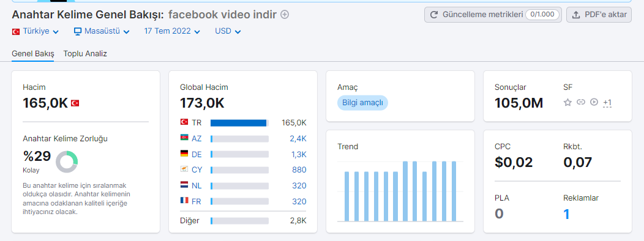
Task: Click the Germany flag icon in list
Action: pyautogui.click(x=184, y=154)
